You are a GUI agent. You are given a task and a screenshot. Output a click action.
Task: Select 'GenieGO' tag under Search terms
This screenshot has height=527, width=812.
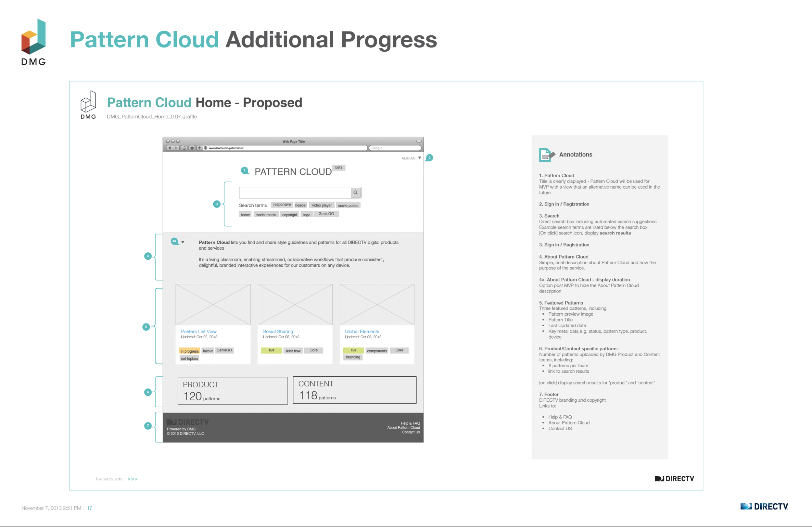(326, 214)
